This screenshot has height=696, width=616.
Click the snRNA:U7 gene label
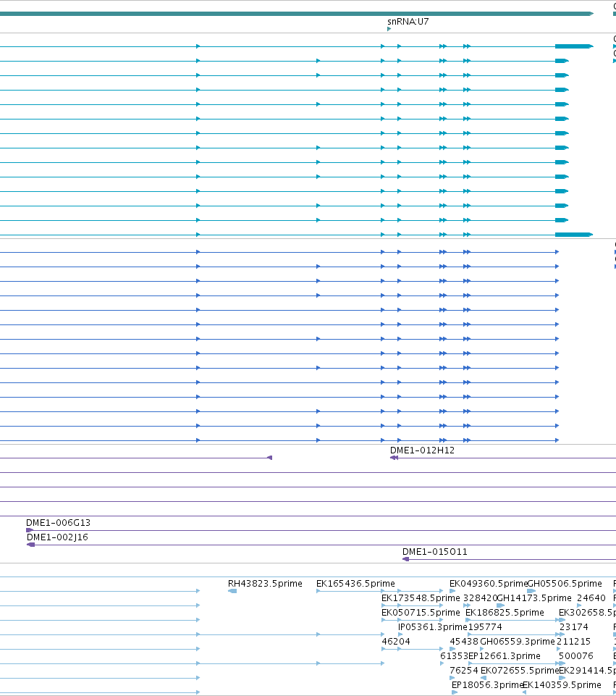pos(408,22)
